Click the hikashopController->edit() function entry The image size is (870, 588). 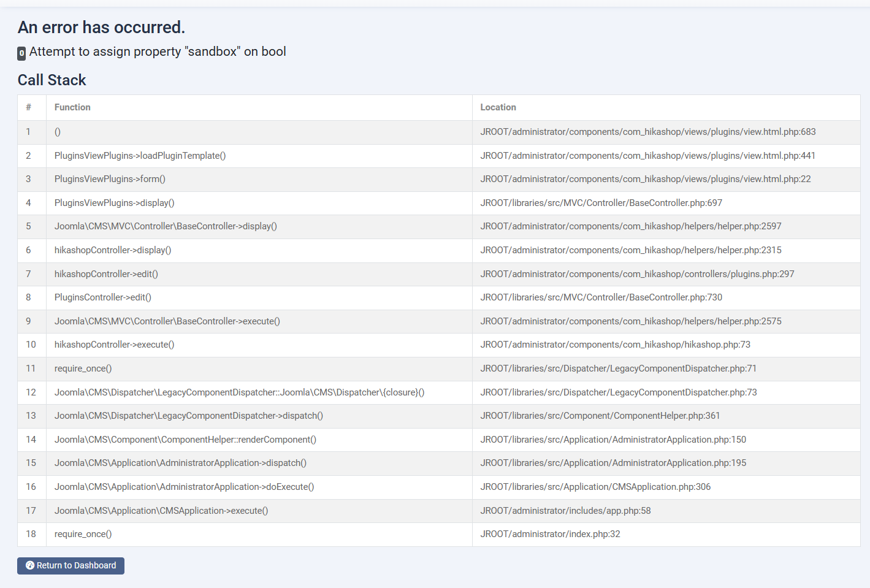[x=106, y=274]
